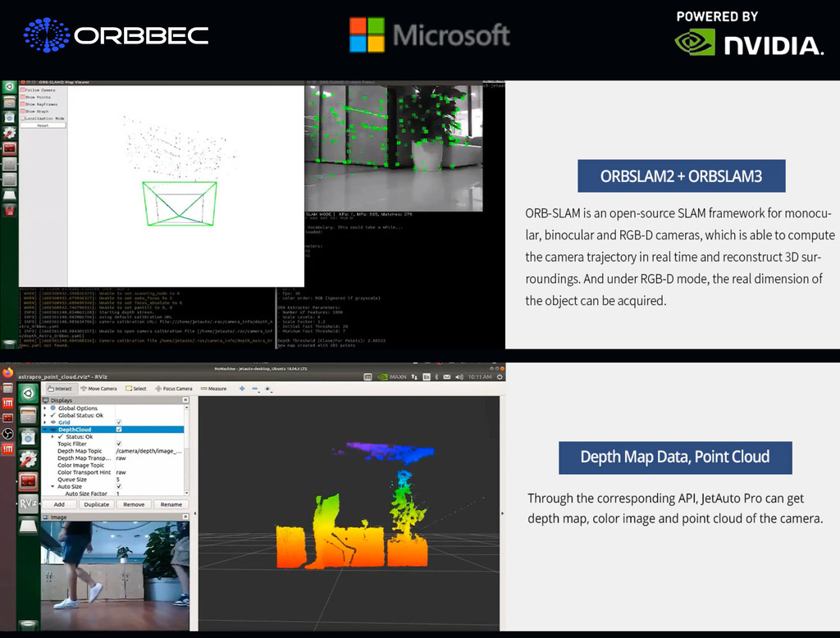840x638 pixels.
Task: Click arrow on right edge of 3D view
Action: pyautogui.click(x=502, y=513)
